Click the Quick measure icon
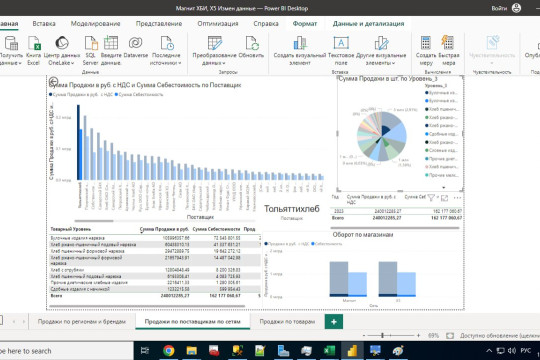Image resolution: width=540 pixels, height=360 pixels. click(x=447, y=43)
